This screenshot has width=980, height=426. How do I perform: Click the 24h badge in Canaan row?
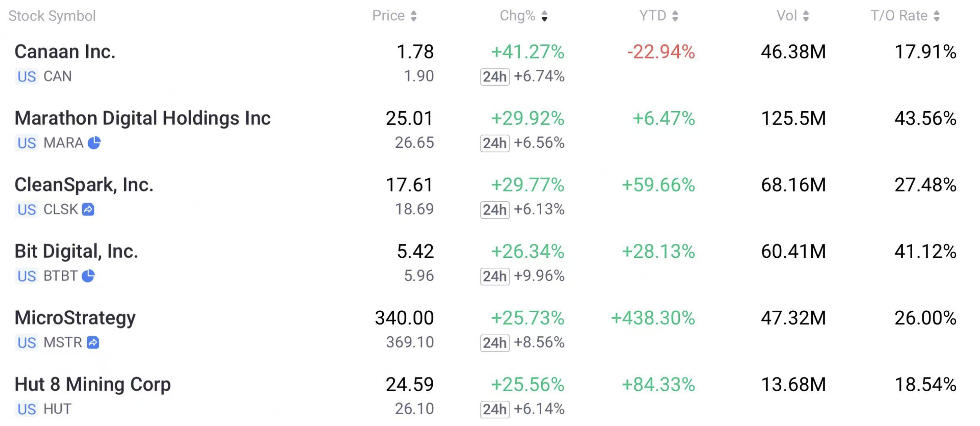point(494,76)
